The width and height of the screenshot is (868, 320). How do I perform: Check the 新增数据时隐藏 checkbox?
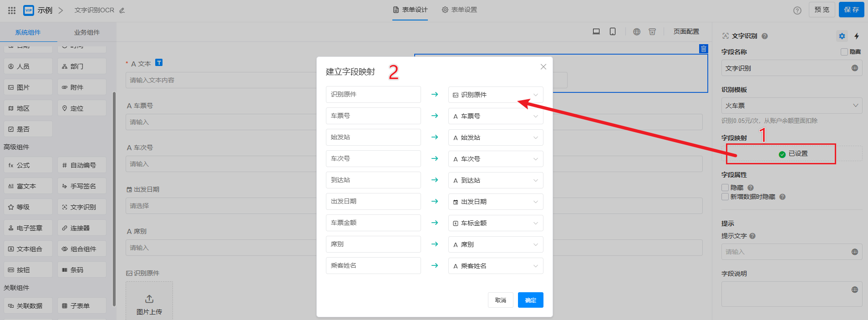(725, 197)
